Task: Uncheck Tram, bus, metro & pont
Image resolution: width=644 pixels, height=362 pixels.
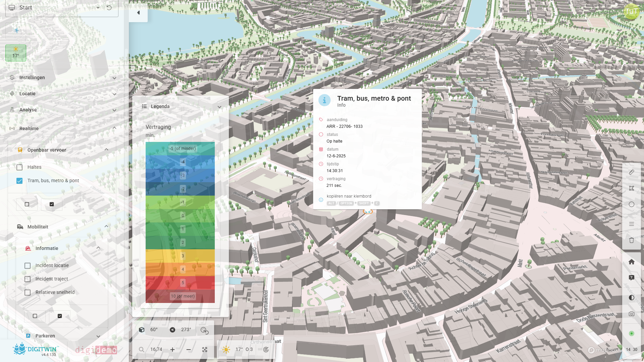Action: tap(19, 181)
